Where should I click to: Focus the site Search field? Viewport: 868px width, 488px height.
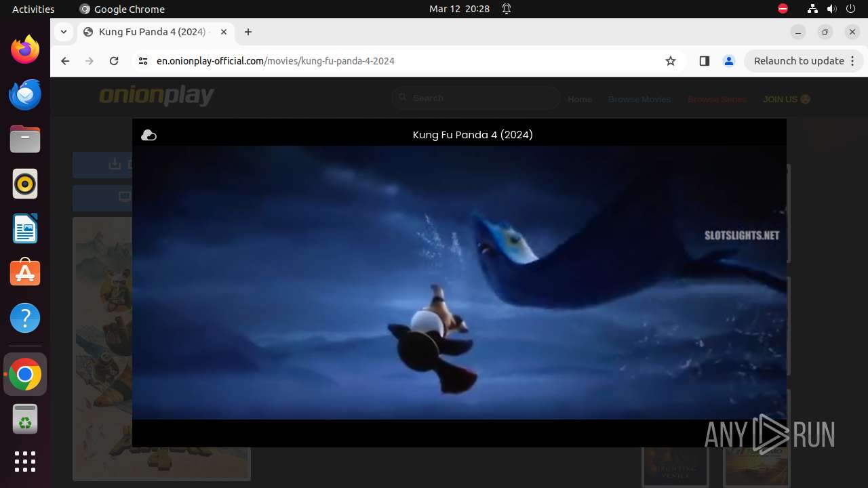click(475, 98)
